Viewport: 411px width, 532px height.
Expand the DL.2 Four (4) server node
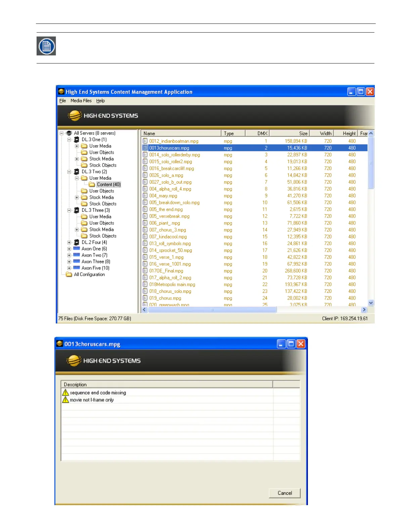69,242
